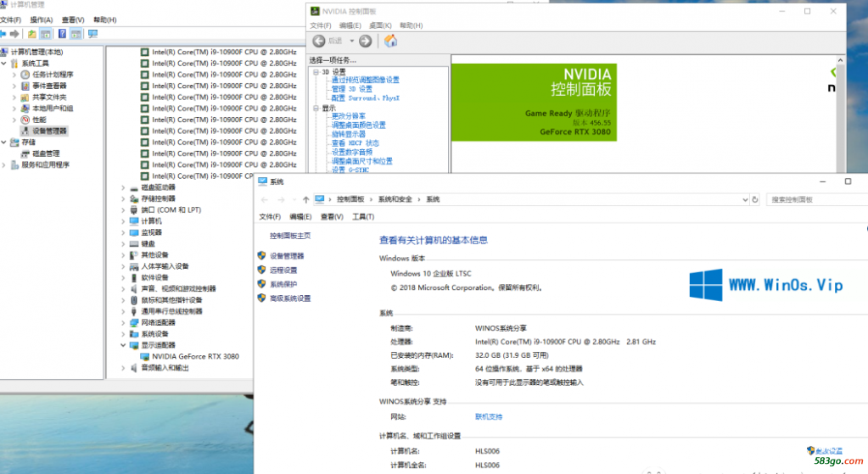This screenshot has height=474, width=868.
Task: Collapse 3D 设置 node in NVIDIA panel
Action: point(316,72)
